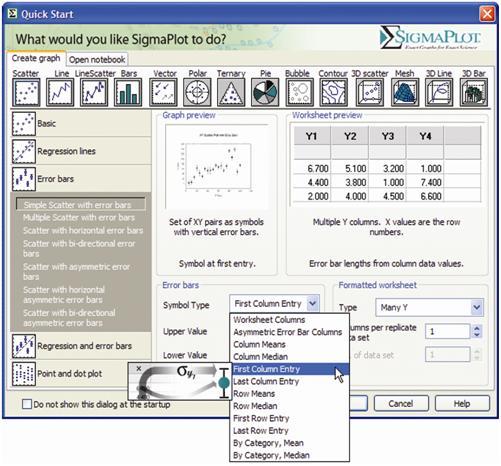Pick the Regression and error bars icon
Image resolution: width=501 pixels, height=466 pixels.
(24, 346)
